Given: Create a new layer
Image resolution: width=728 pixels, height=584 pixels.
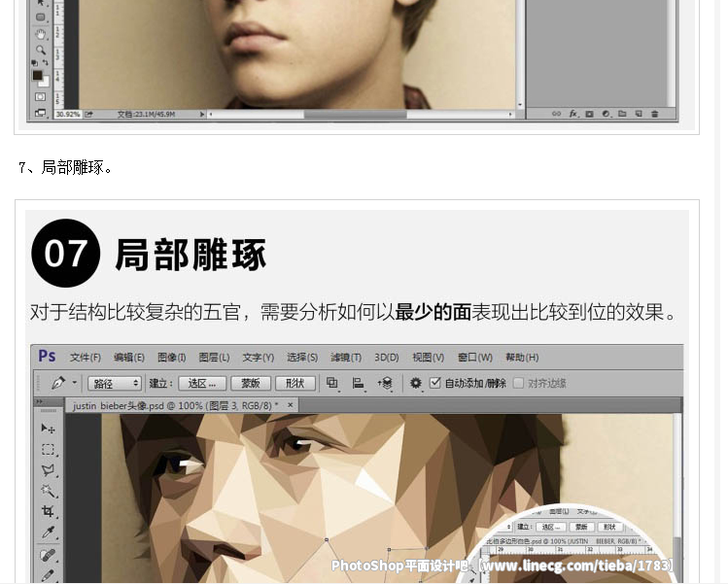Looking at the screenshot, I should (x=639, y=114).
